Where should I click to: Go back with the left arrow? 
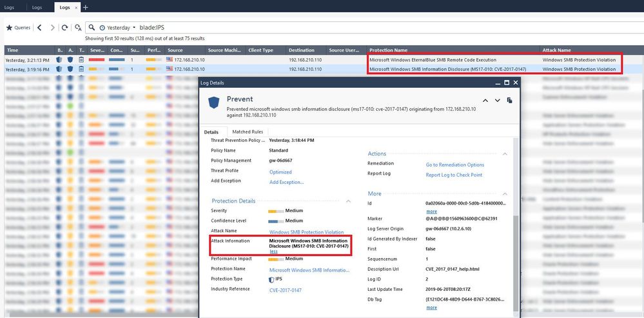pos(39,28)
